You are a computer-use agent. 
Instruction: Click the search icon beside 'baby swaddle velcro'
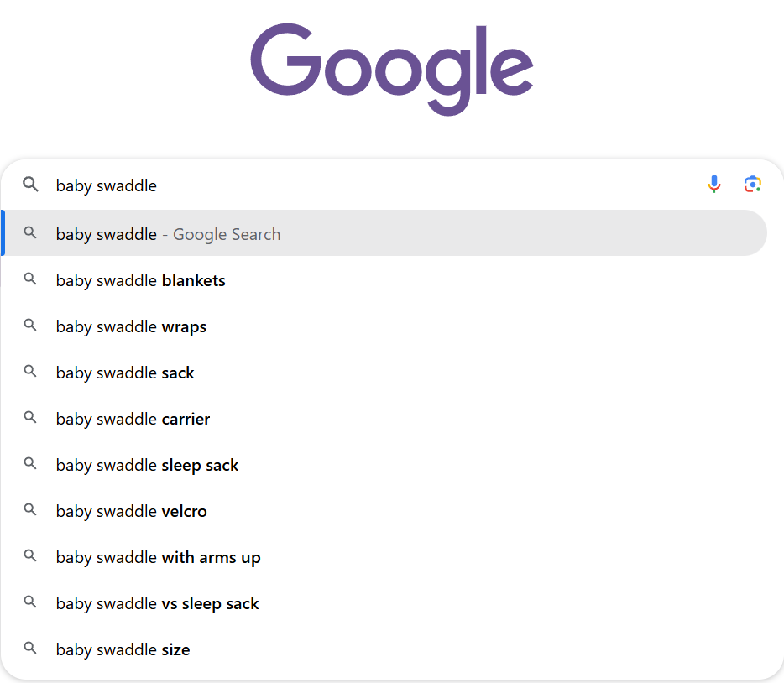coord(30,510)
